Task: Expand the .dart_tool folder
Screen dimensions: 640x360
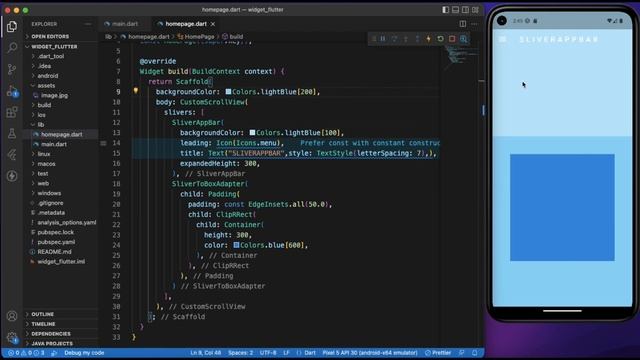Action: [51, 56]
